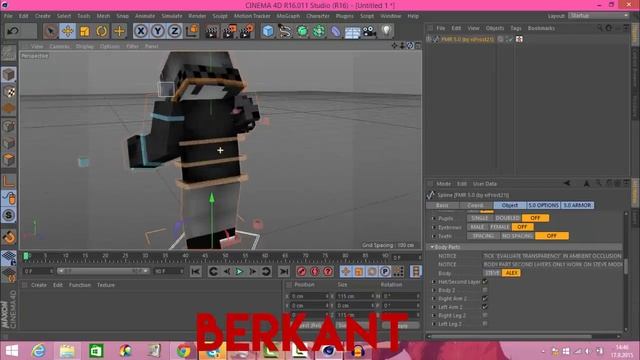Expand FMR 5.0 object in Object Manager
Image resolution: width=640 pixels, height=360 pixels.
coord(429,39)
